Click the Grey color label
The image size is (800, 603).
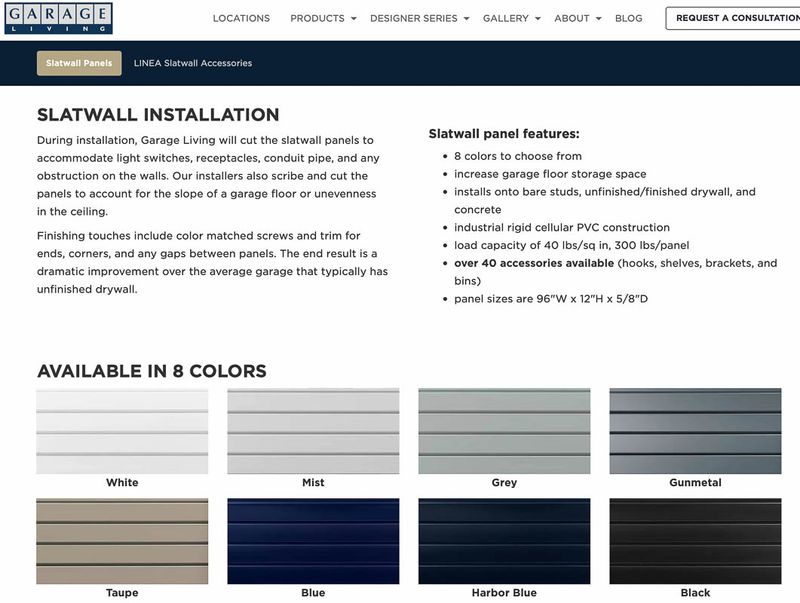504,483
